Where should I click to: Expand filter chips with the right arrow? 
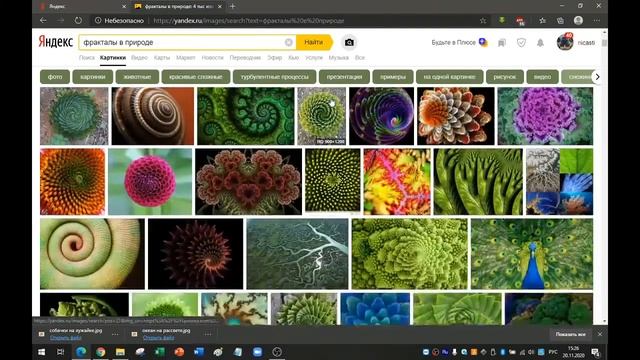tap(598, 77)
